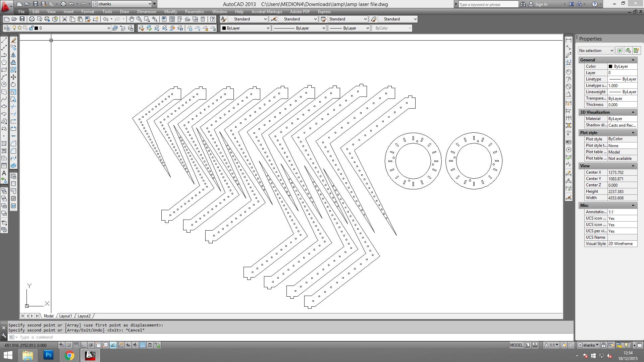
Task: Toggle Grid Display in status bar
Action: click(76, 345)
